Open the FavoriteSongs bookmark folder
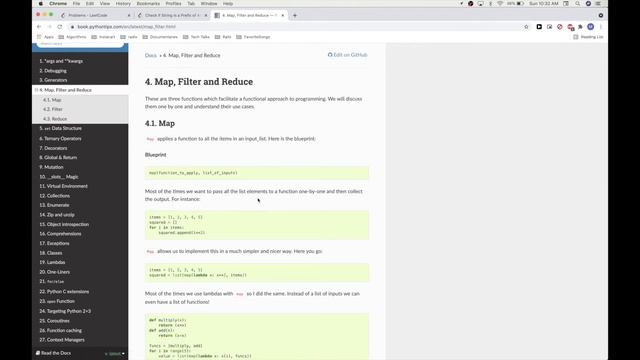 point(253,37)
